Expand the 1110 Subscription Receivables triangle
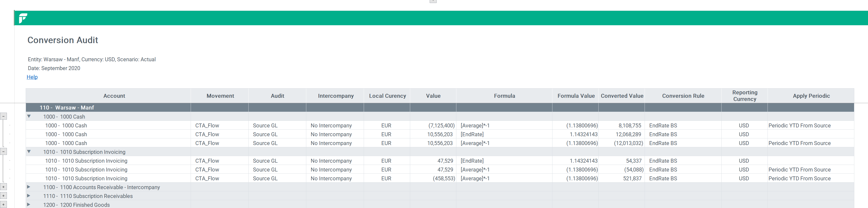The height and width of the screenshot is (208, 868). pyautogui.click(x=29, y=196)
